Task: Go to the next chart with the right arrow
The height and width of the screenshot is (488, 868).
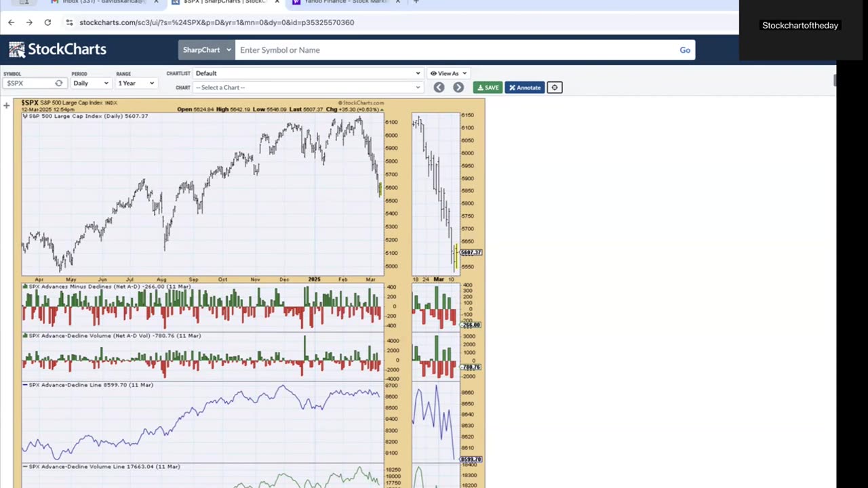Action: [458, 87]
